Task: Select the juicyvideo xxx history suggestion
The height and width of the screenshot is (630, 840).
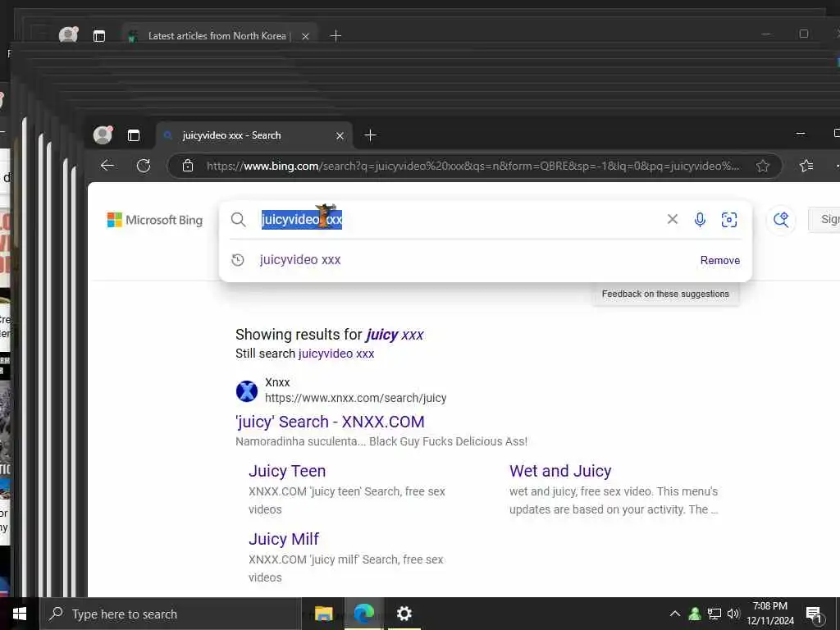Action: pyautogui.click(x=300, y=260)
